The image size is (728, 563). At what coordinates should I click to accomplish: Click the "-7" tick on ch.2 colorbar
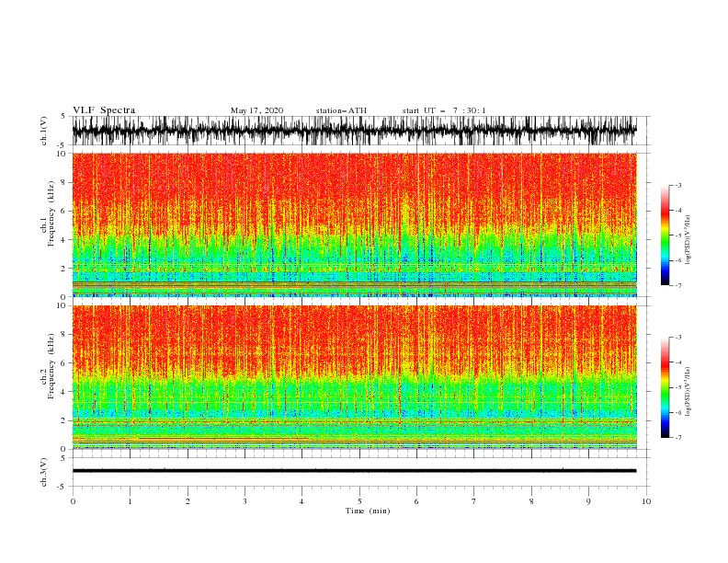click(678, 438)
